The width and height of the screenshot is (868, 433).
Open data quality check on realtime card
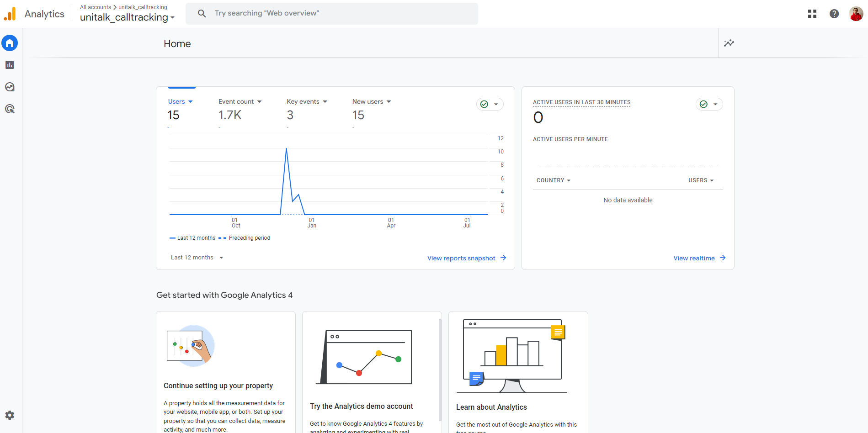709,104
